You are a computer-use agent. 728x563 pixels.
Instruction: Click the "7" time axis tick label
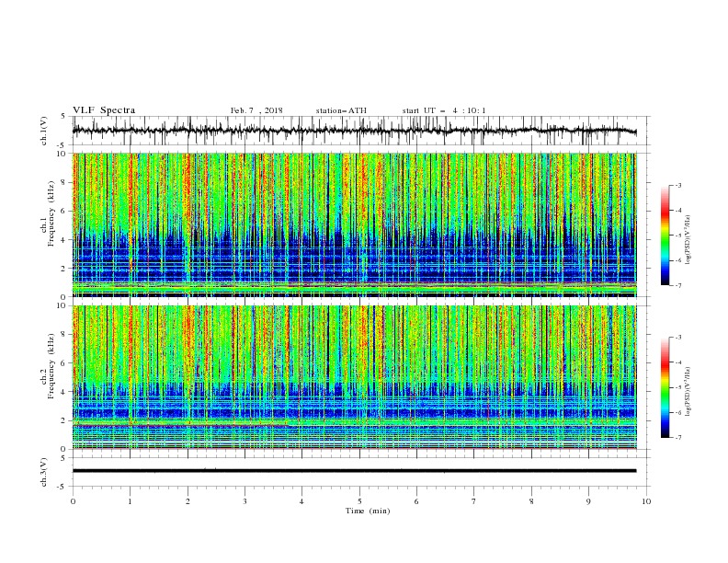coord(474,501)
